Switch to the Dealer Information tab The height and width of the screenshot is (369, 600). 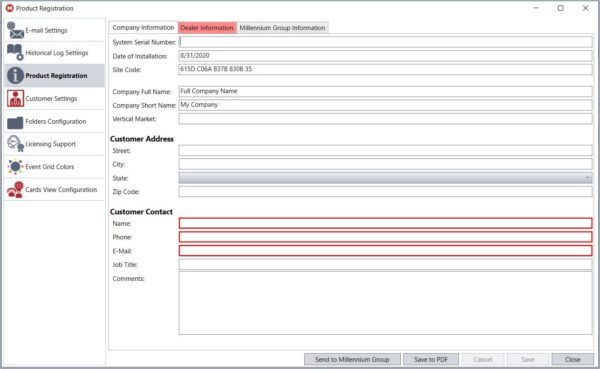(207, 28)
